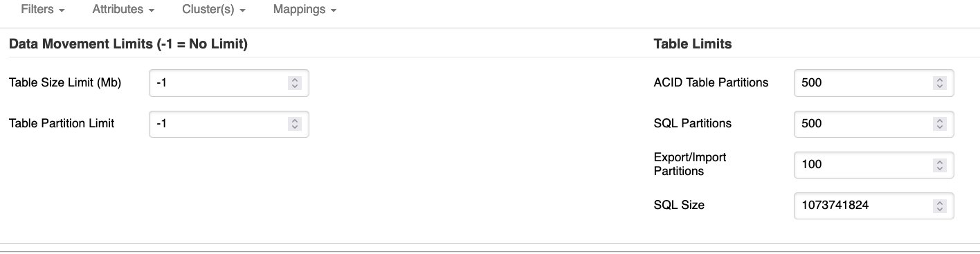Click the ACID Table Partitions label
Image resolution: width=980 pixels, height=254 pixels.
coord(711,83)
